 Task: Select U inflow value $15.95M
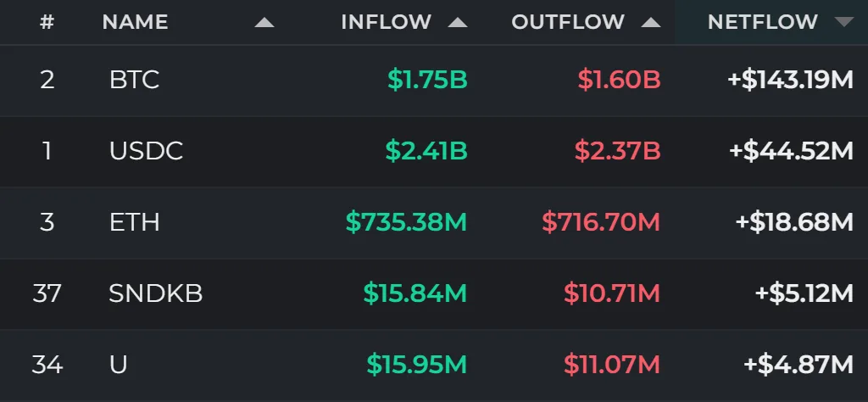417,365
